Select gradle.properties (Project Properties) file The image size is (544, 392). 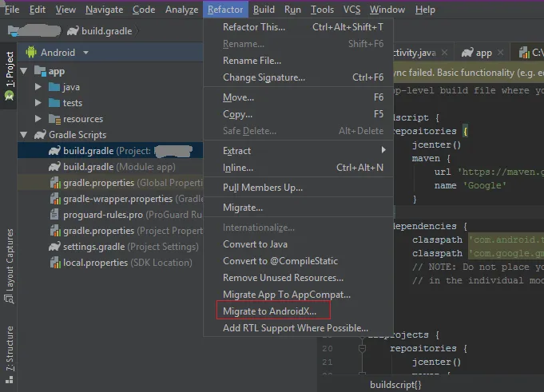[110, 231]
